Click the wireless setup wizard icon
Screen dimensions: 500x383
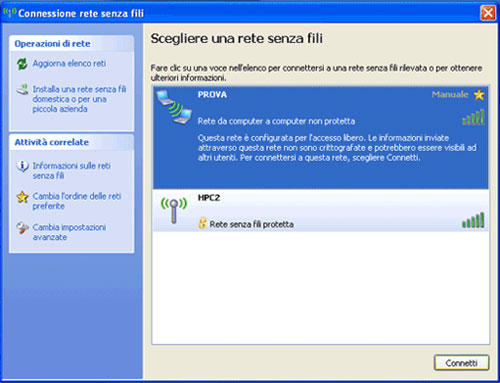point(23,90)
